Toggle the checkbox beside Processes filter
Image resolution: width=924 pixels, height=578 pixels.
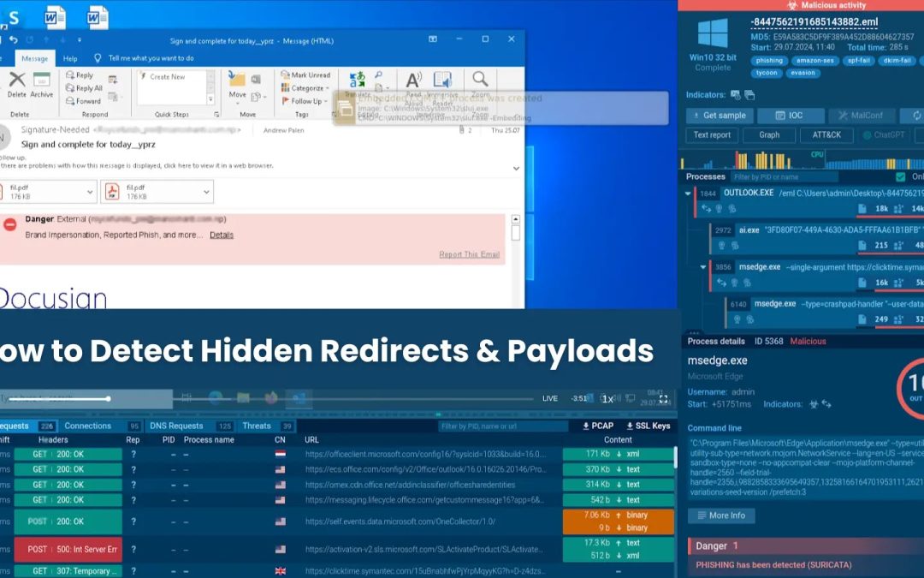[900, 177]
